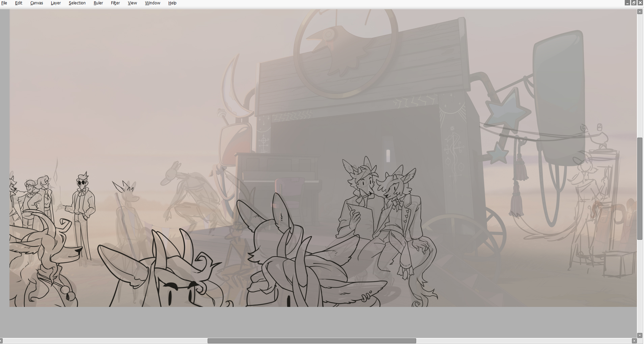Open the Window menu
The width and height of the screenshot is (644, 344).
tap(153, 3)
